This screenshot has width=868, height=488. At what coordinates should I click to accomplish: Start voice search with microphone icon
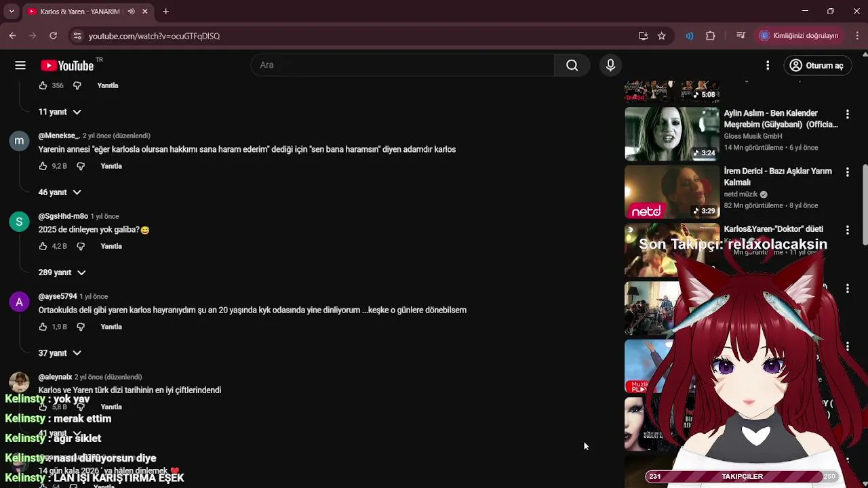pos(610,65)
